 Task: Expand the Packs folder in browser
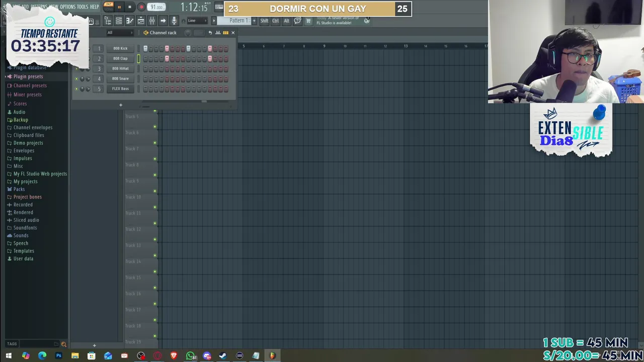point(19,189)
